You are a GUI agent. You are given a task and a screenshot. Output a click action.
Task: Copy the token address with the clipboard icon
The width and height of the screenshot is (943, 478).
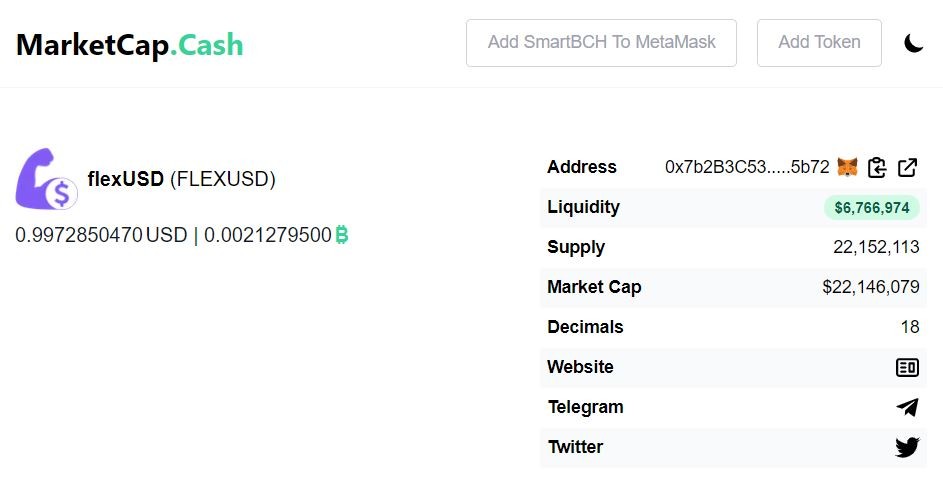pyautogui.click(x=877, y=167)
